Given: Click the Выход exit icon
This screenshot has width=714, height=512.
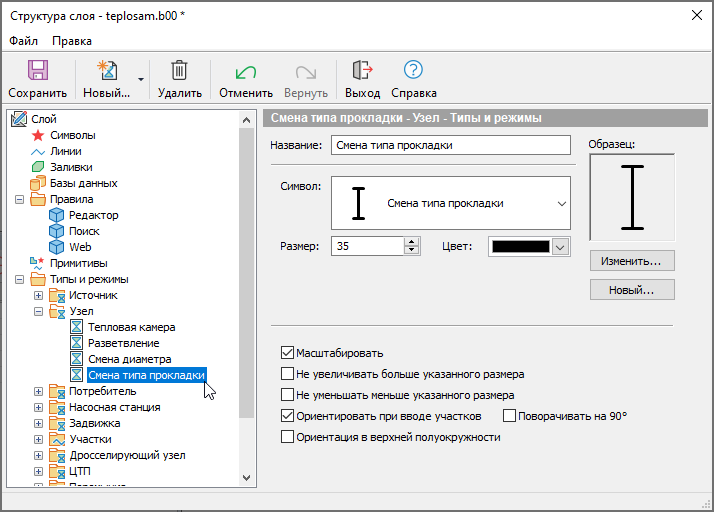Looking at the screenshot, I should point(362,70).
